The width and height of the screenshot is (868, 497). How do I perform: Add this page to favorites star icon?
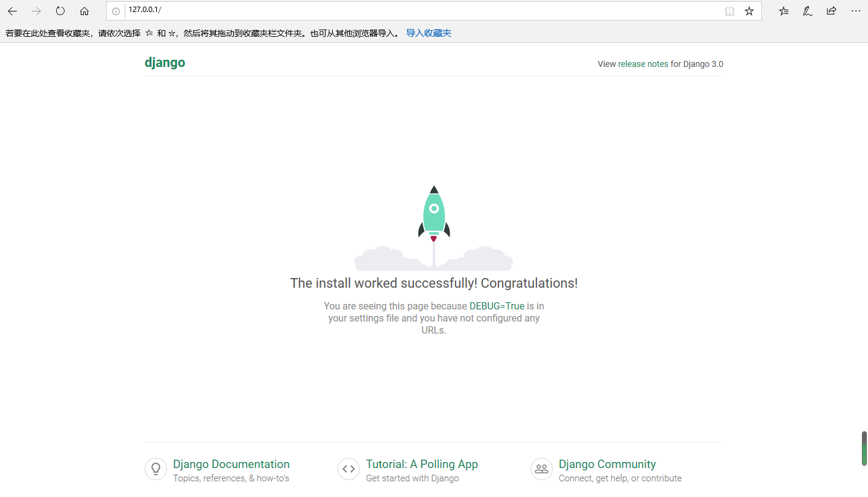click(749, 11)
